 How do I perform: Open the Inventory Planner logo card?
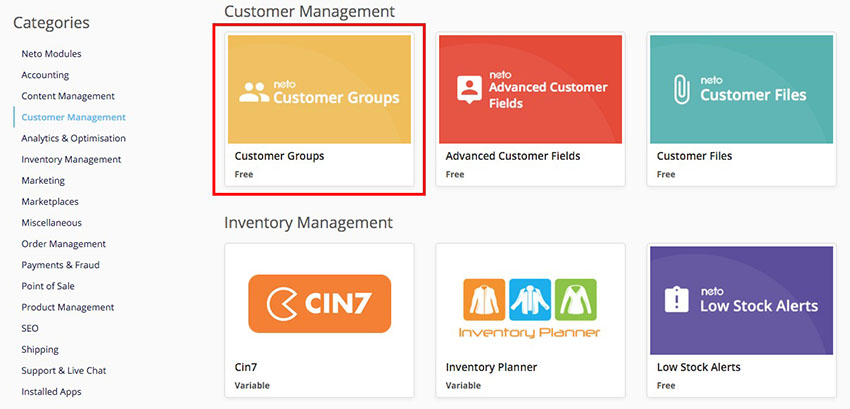coord(530,308)
